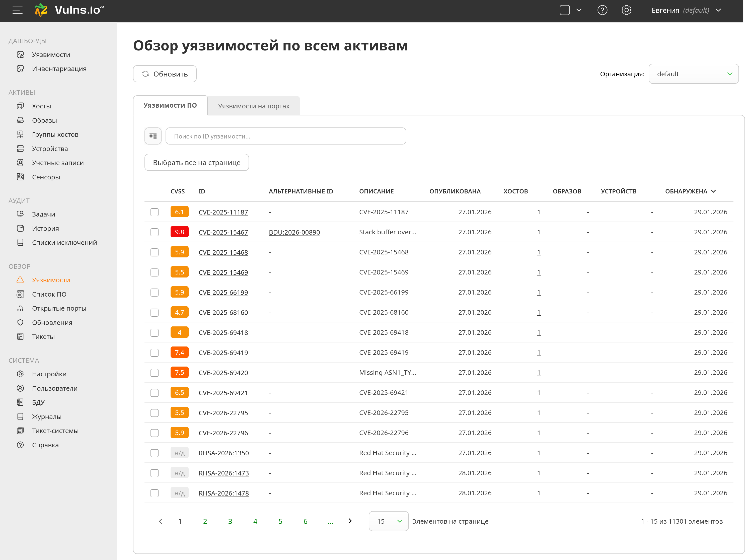Click the vulnerability ID search field

[x=286, y=136]
